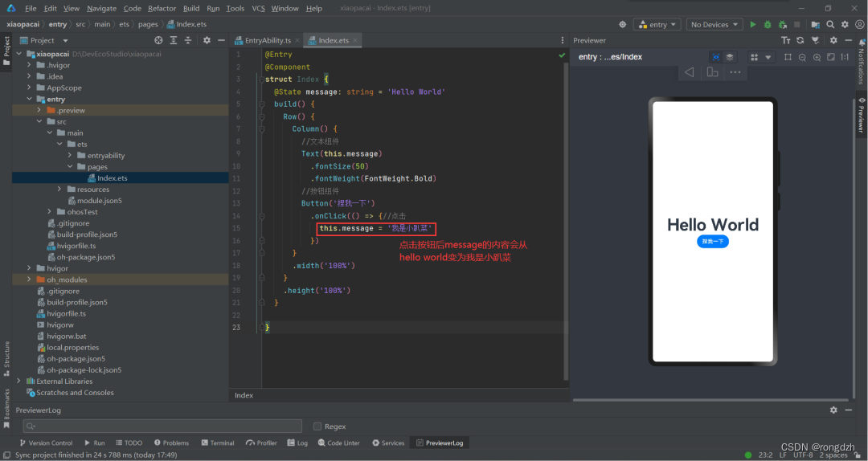Start debugging with the green bug icon
The height and width of the screenshot is (461, 868).
[768, 24]
